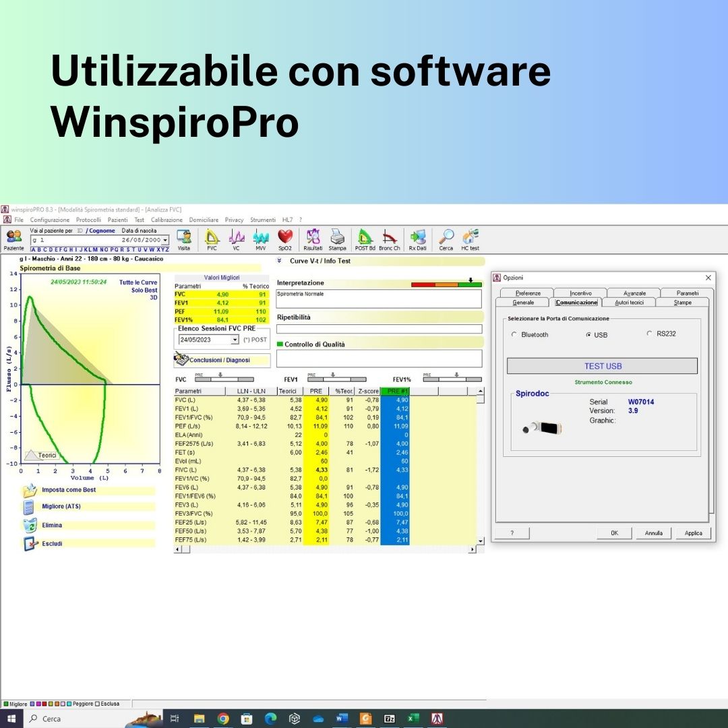
Task: Open the File menu
Action: point(19,220)
